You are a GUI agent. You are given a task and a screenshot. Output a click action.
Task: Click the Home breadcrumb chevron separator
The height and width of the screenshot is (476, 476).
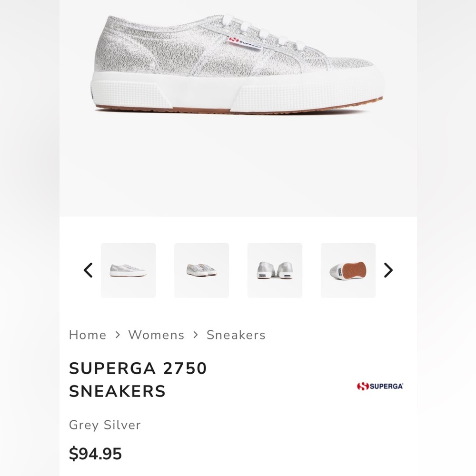tap(117, 335)
